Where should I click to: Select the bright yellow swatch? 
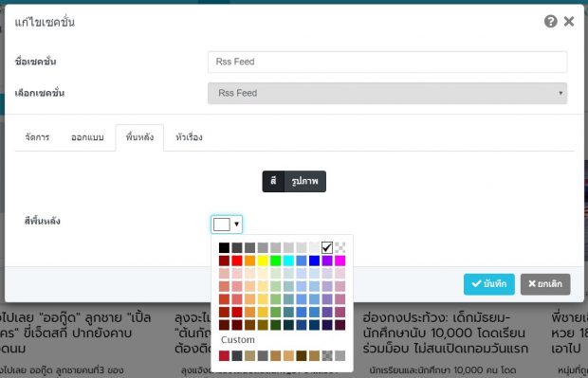coord(263,261)
